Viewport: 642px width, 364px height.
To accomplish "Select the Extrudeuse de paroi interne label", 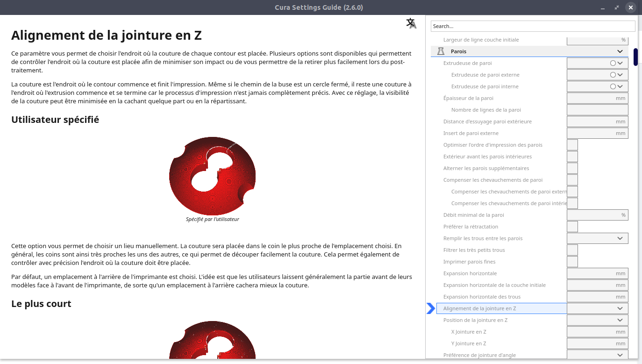I will (x=485, y=86).
